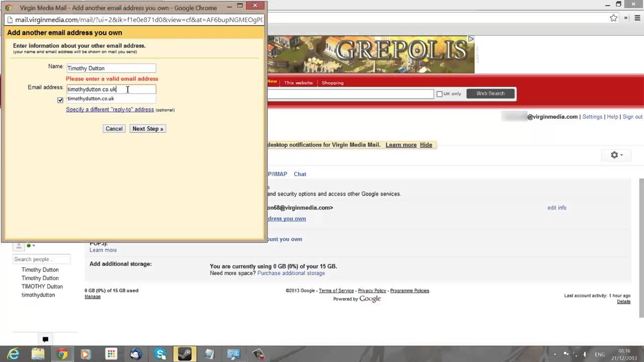
Task: Switch to the Chat settings tab
Action: [x=300, y=174]
